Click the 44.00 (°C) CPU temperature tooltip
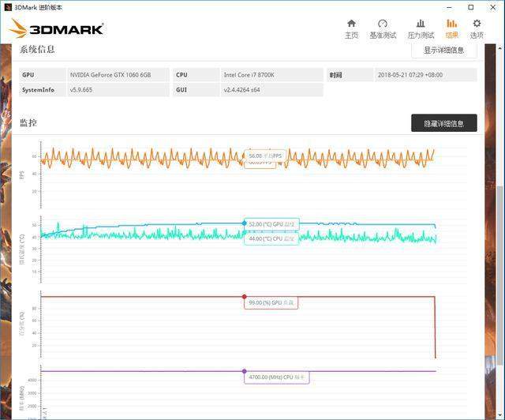The image size is (505, 420). [271, 239]
